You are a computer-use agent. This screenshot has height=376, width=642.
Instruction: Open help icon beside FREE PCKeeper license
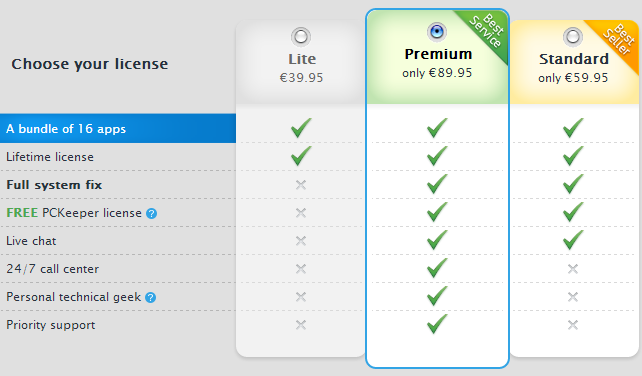pos(151,213)
